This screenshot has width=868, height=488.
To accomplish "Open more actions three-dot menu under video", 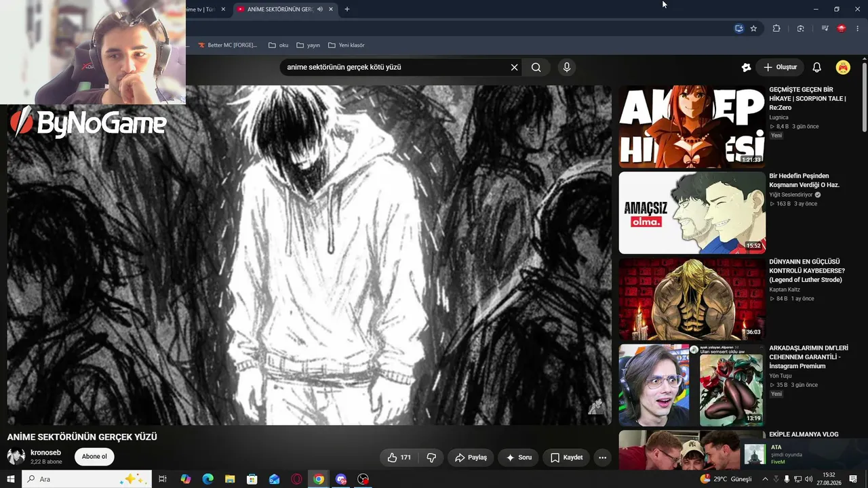I will click(602, 457).
